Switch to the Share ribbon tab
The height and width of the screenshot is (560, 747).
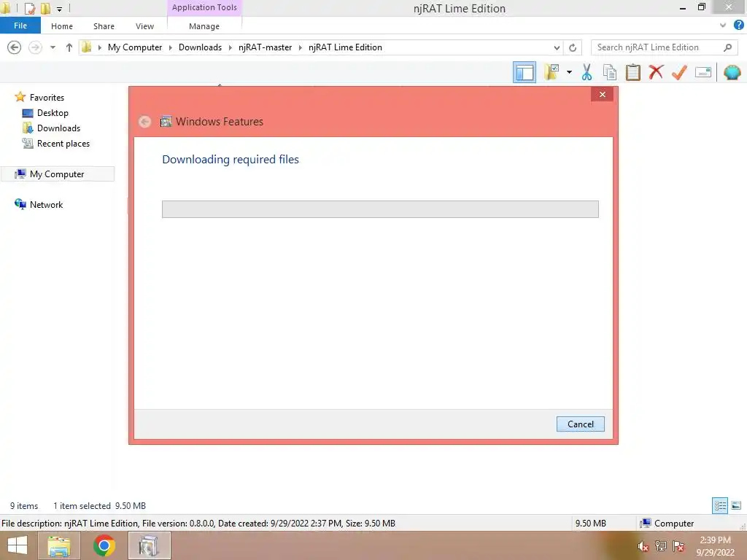point(104,26)
